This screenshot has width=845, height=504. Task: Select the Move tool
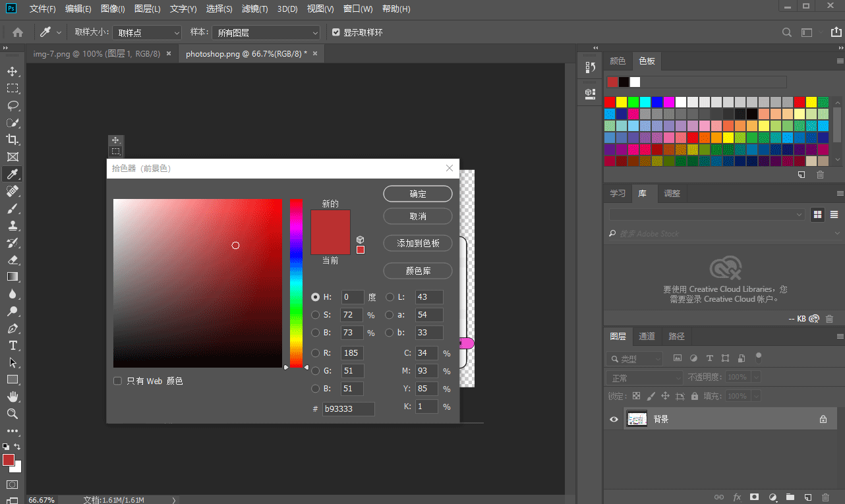pyautogui.click(x=12, y=71)
